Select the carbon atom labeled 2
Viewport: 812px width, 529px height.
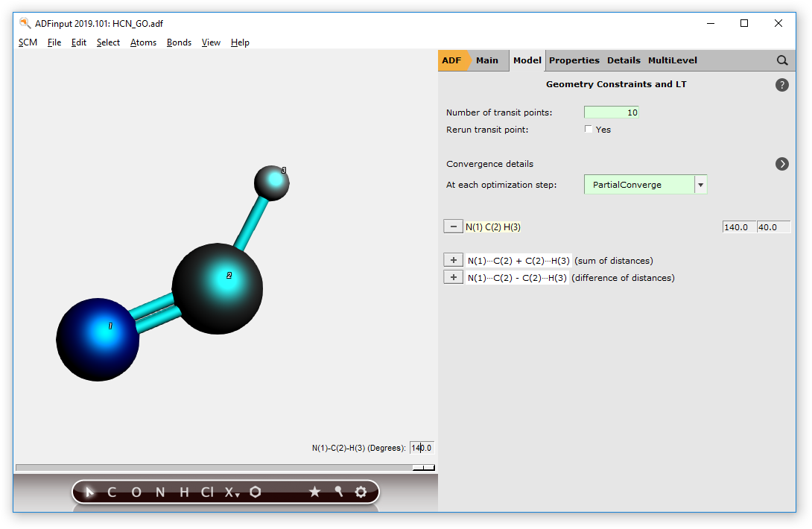pos(218,288)
